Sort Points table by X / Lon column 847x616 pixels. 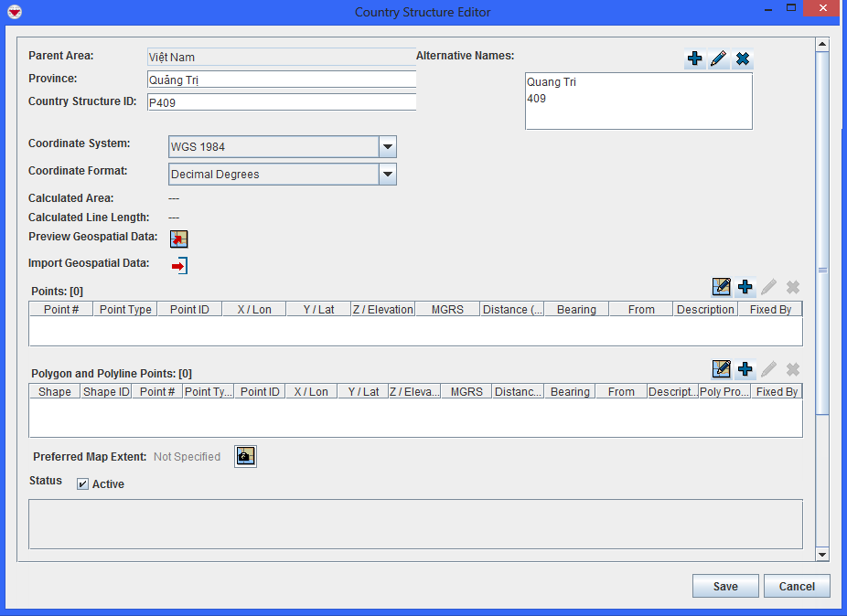point(254,310)
